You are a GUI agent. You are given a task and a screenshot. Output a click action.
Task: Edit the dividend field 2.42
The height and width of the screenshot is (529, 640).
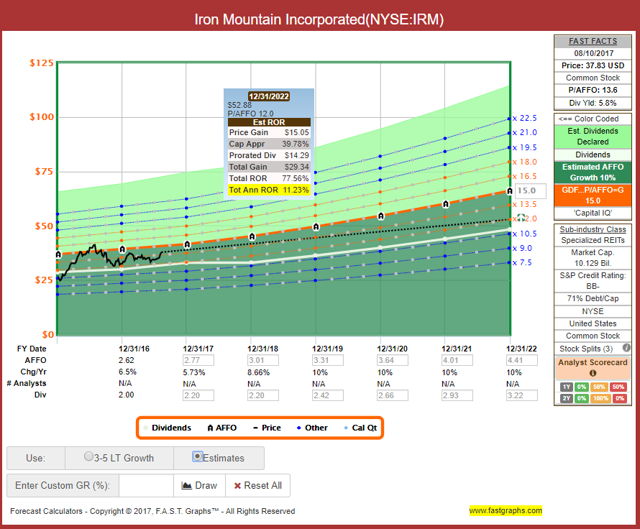click(x=328, y=396)
